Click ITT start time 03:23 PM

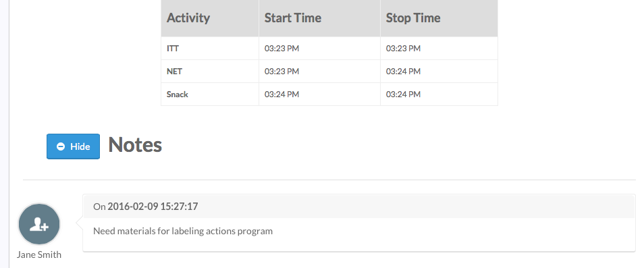281,49
